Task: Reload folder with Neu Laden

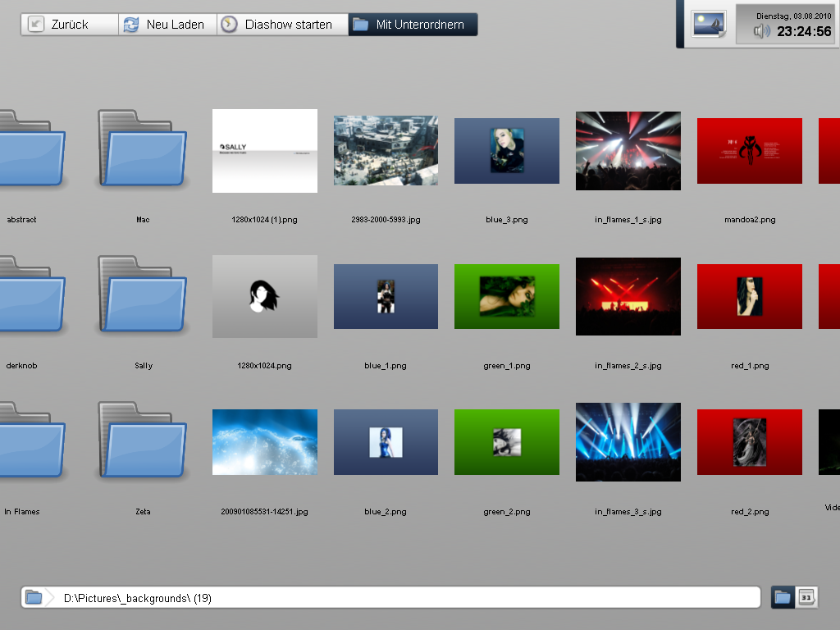Action: (x=167, y=25)
